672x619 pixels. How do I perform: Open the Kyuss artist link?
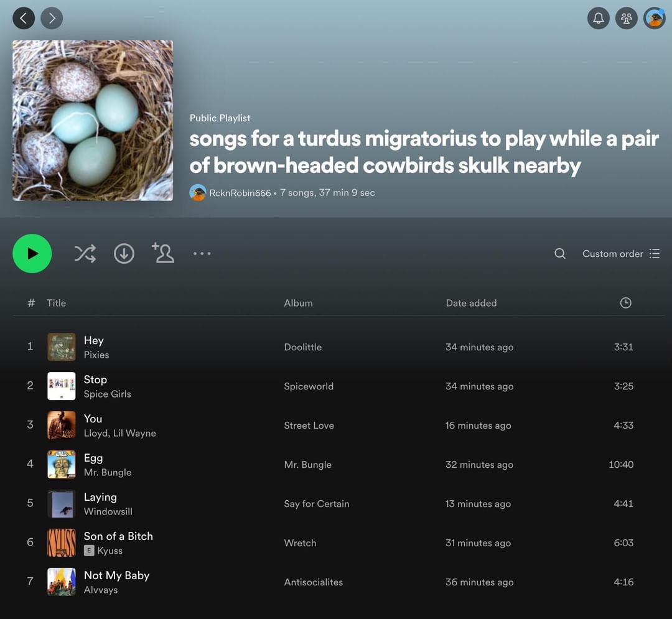point(110,551)
